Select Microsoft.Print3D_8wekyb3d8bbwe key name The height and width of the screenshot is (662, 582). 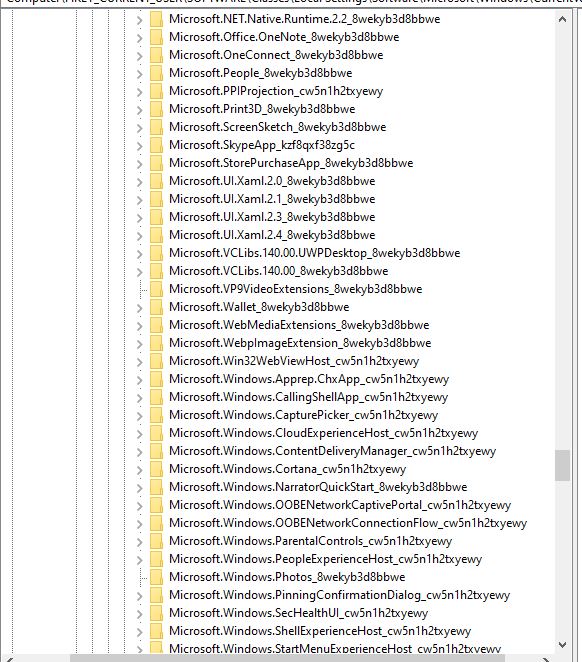pos(262,109)
